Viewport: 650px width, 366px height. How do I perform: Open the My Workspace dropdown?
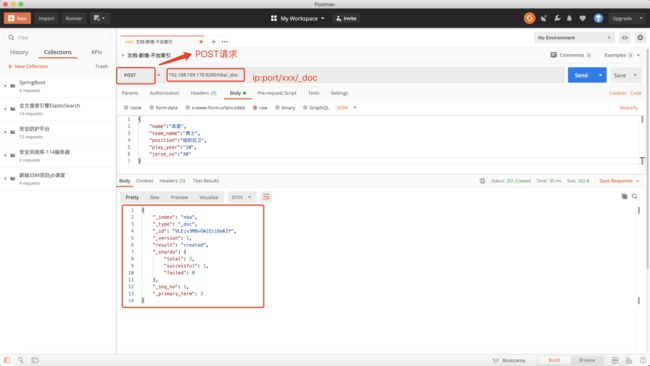click(x=297, y=18)
